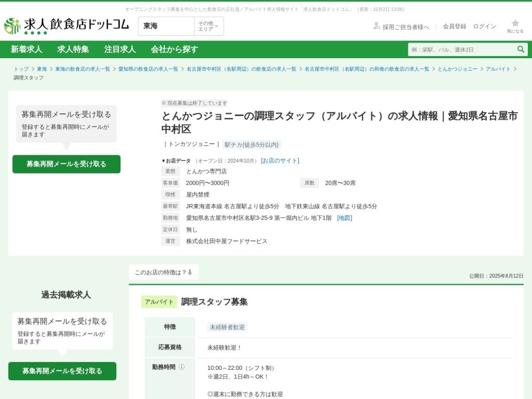532x399 pixels.
Task: Click the search magnifier icon
Action: click(x=521, y=49)
